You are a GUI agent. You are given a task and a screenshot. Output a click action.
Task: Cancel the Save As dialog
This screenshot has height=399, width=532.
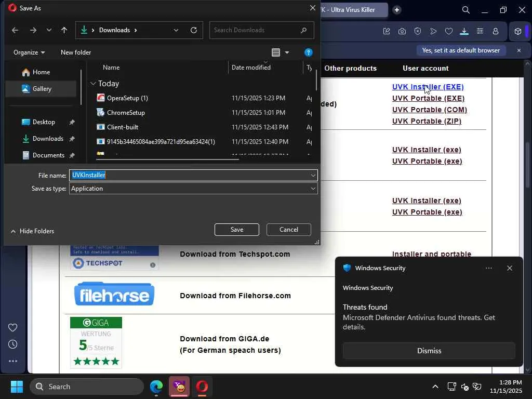click(289, 230)
